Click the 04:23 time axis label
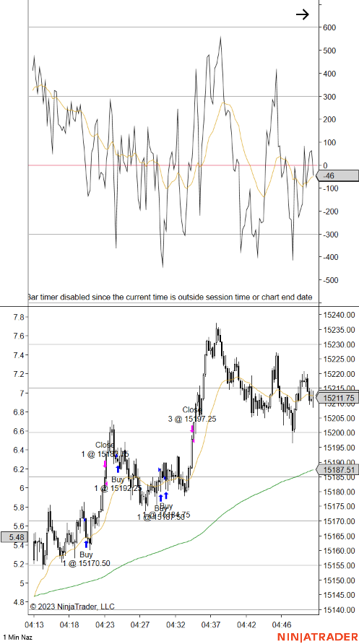359x644 pixels. click(104, 625)
